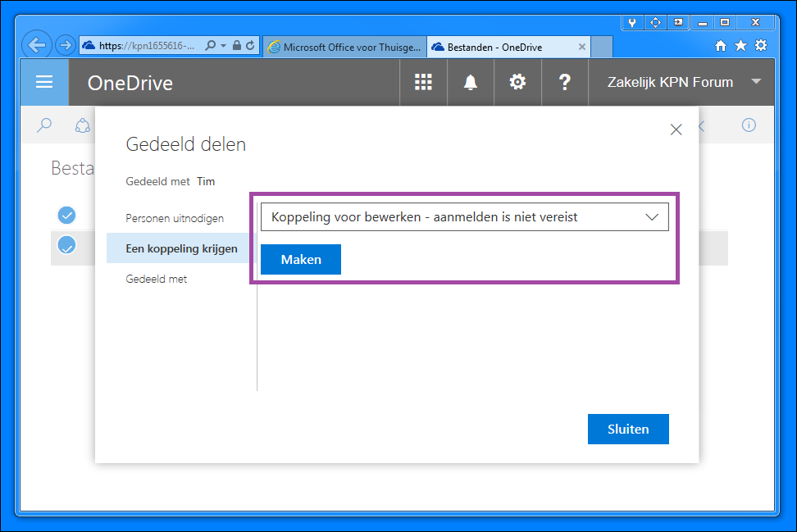
Task: Close the Gedeeld delen dialog with X
Action: click(676, 130)
